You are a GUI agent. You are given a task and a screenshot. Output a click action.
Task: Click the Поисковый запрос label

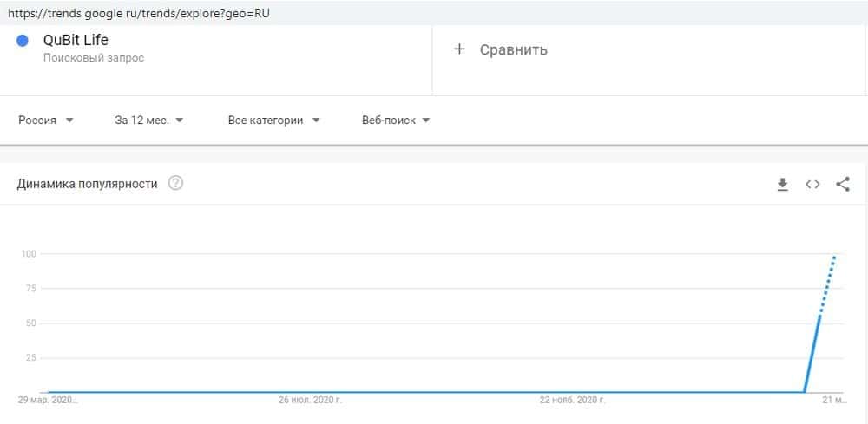[x=94, y=58]
